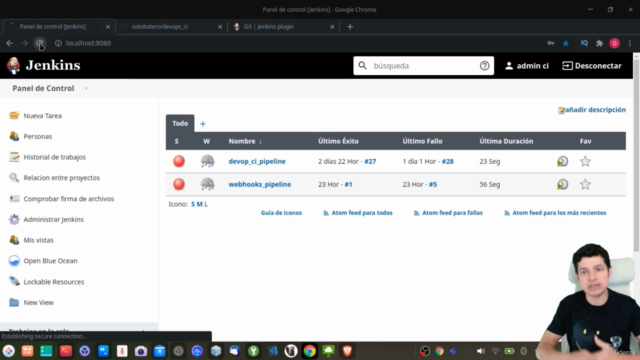Open search help question mark icon
The image size is (640, 360).
pyautogui.click(x=484, y=66)
